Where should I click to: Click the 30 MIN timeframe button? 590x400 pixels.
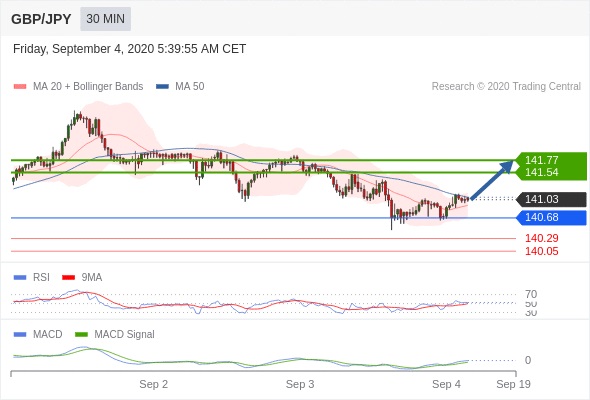click(x=105, y=19)
